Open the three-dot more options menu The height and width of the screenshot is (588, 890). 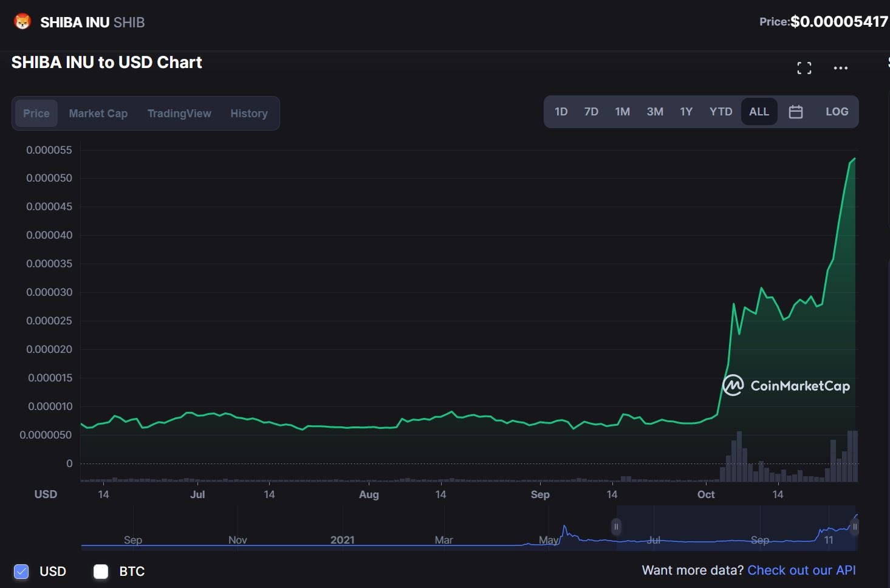point(840,68)
